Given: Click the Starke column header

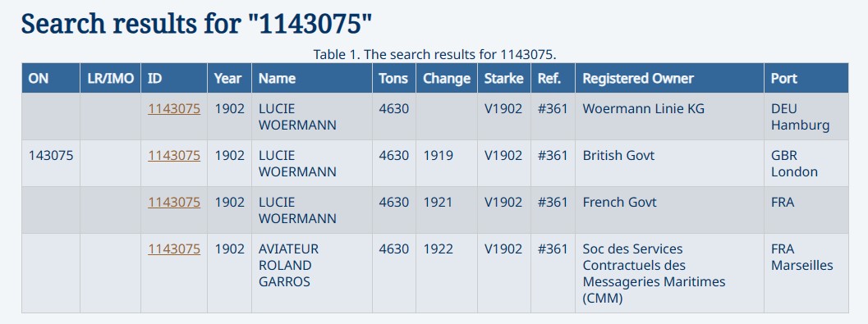Looking at the screenshot, I should (504, 78).
